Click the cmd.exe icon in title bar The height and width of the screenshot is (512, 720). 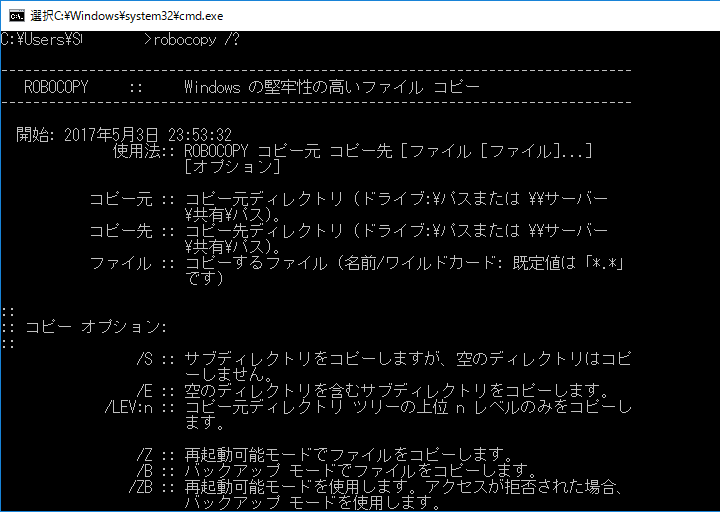point(17,16)
